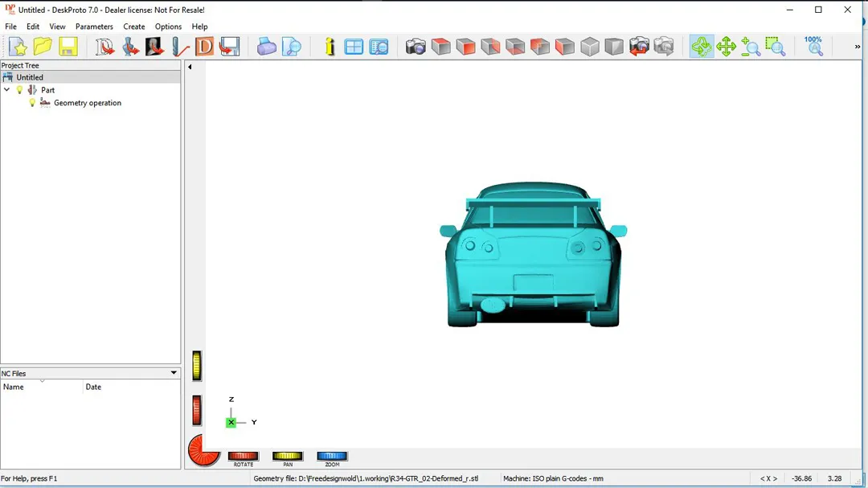Collapse the side panel with the black arrow

(x=190, y=67)
